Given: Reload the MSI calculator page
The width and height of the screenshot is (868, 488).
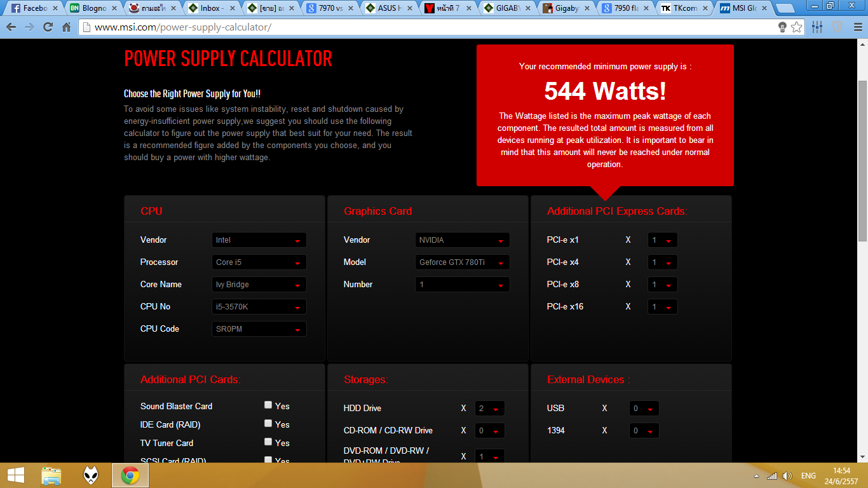Looking at the screenshot, I should coord(48,27).
